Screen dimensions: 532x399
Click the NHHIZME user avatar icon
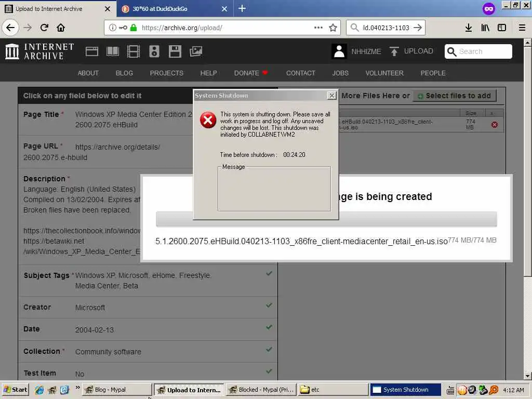[339, 51]
